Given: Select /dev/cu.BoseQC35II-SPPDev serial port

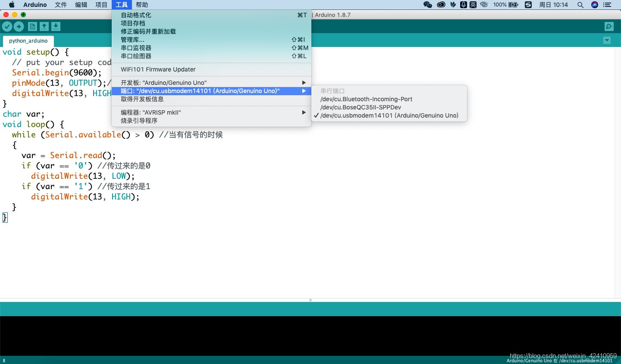Looking at the screenshot, I should tap(389, 107).
